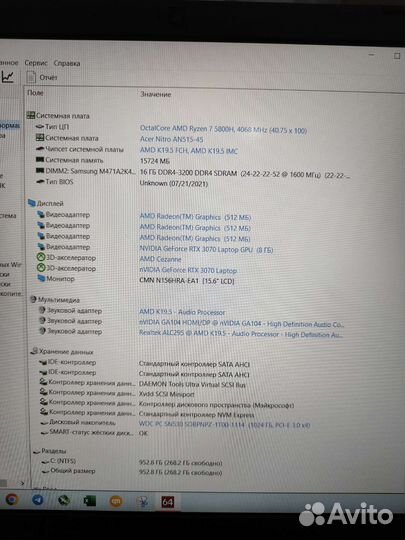Click the Тип ЦП row icon
This screenshot has width=405, height=540.
40,127
